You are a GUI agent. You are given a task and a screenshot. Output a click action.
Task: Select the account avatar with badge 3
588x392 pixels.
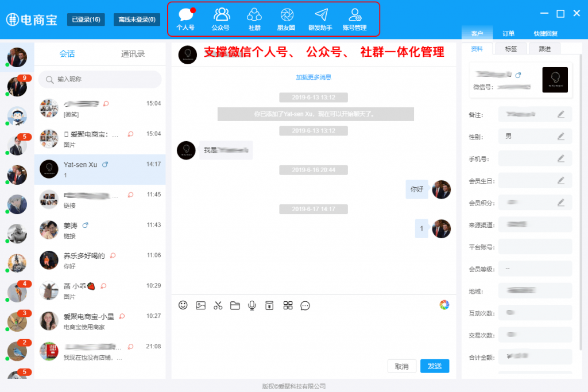click(x=17, y=321)
